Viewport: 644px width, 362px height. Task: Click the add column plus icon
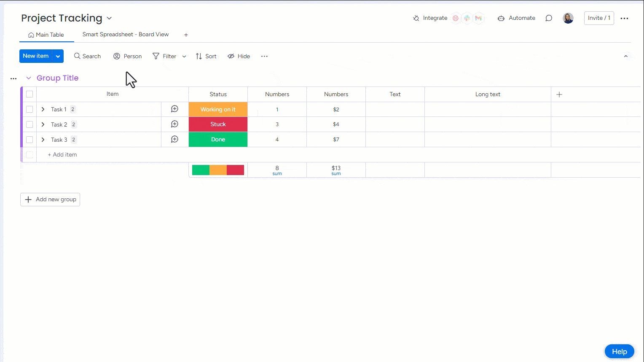559,95
